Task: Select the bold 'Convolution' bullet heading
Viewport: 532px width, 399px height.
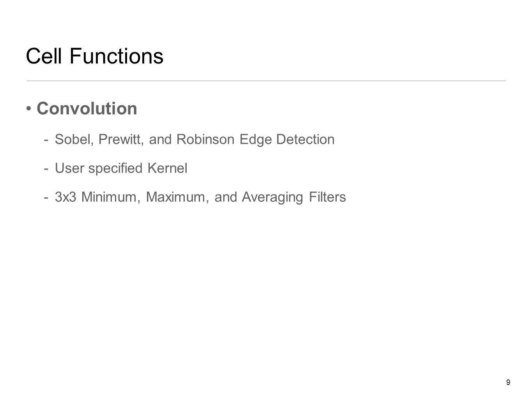Action: point(87,109)
